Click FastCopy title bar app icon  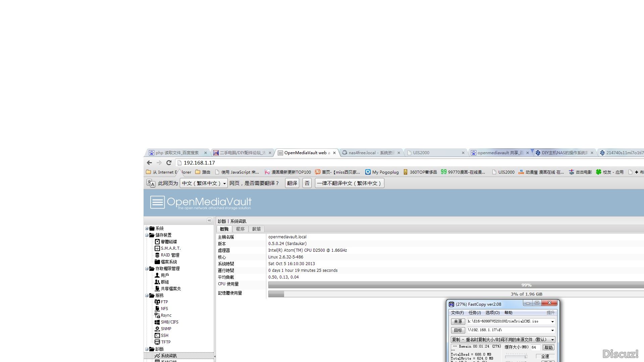[x=451, y=304]
